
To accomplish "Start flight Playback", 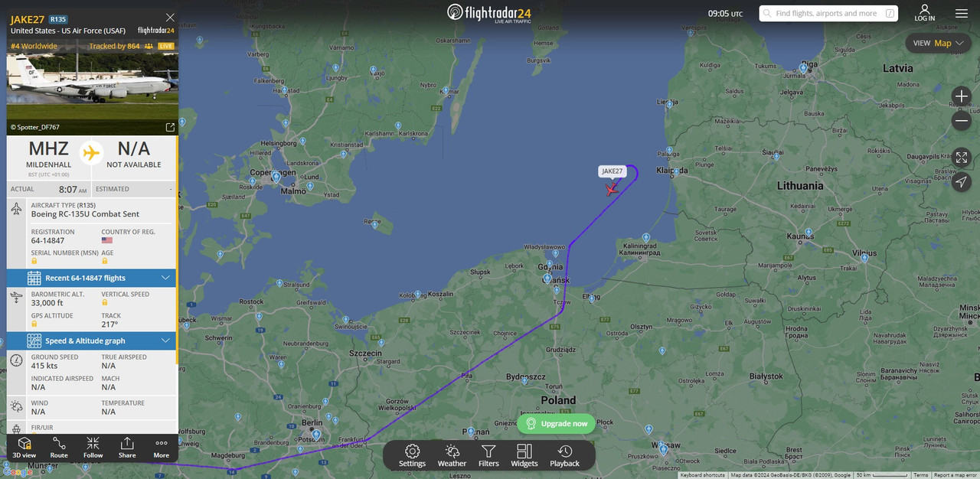I will [x=564, y=455].
